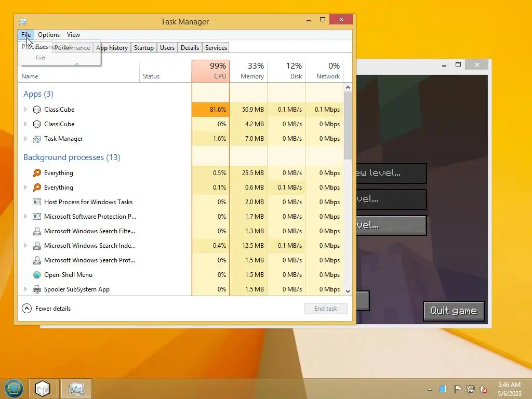Switch to the Users tab
The width and height of the screenshot is (532, 399).
[x=167, y=48]
